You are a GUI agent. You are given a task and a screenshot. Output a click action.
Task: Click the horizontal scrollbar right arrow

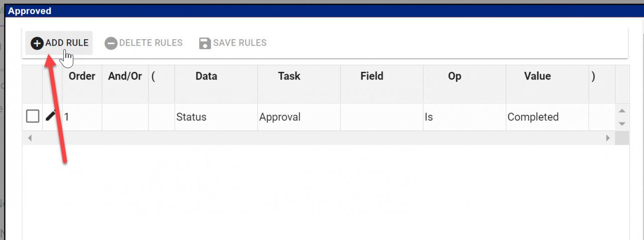point(608,138)
